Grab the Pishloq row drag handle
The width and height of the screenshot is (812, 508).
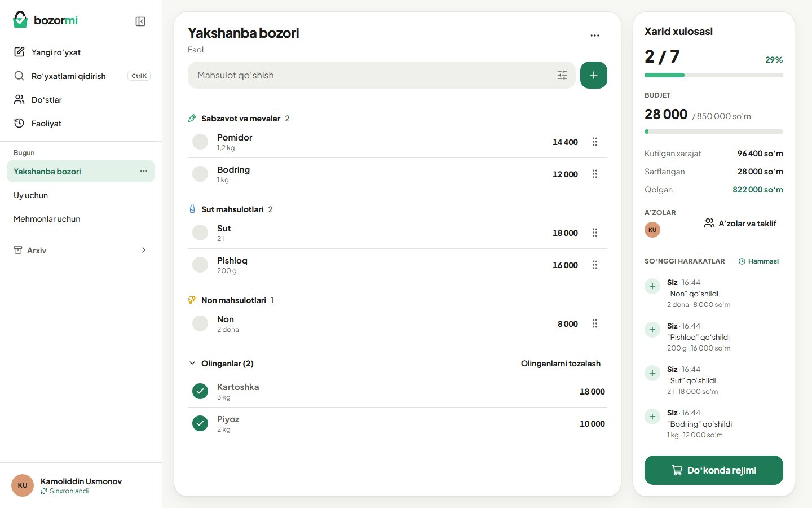(595, 265)
